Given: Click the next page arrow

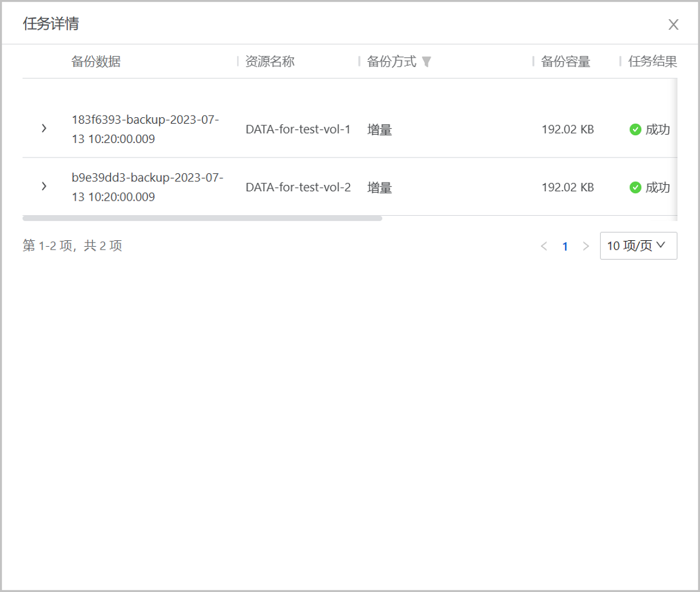Looking at the screenshot, I should [586, 246].
